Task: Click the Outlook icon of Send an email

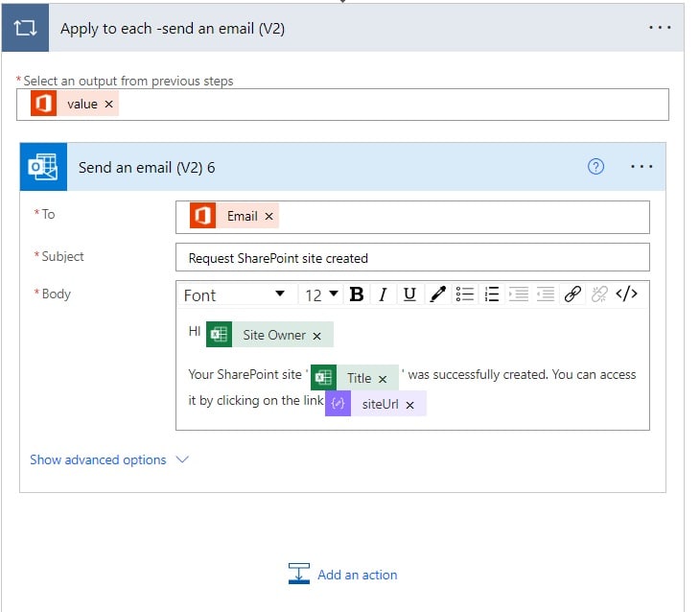Action: [x=43, y=167]
